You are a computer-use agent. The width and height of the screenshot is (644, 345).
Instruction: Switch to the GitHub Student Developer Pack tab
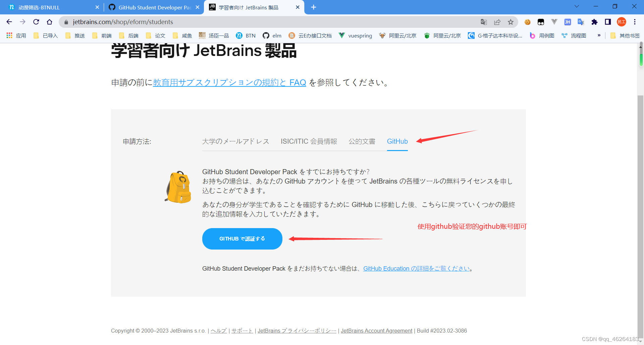pos(151,7)
